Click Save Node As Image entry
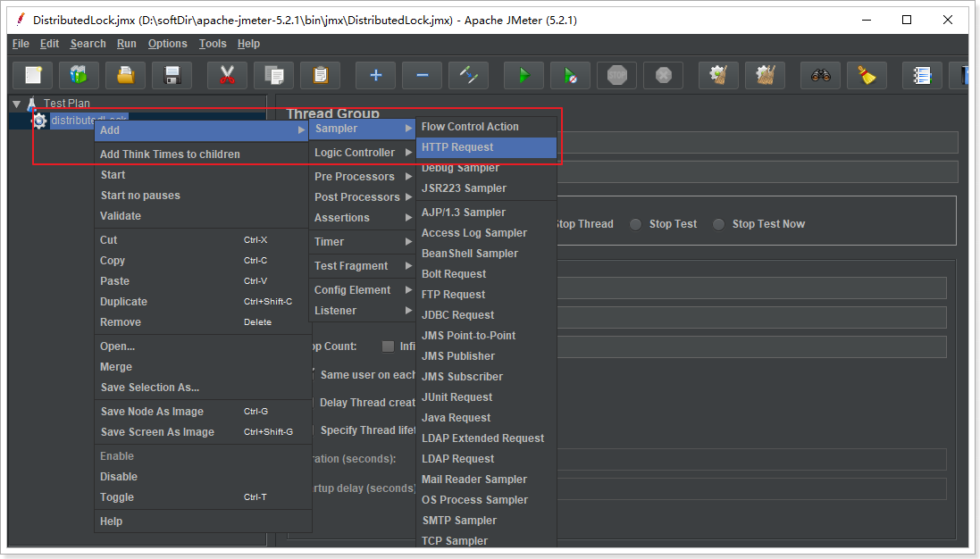980x559 pixels. point(201,412)
